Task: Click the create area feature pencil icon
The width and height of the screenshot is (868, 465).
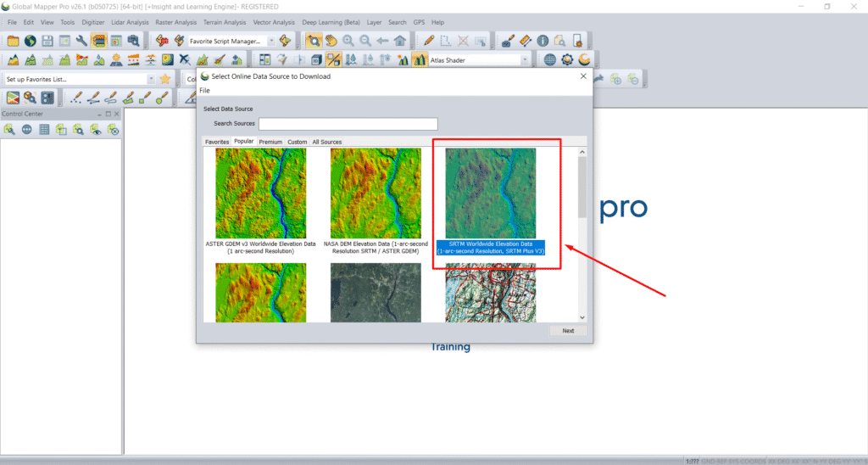Action: pos(128,98)
